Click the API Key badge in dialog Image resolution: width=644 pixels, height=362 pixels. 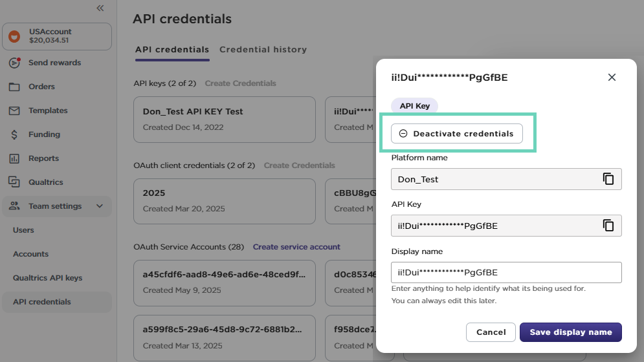point(414,106)
